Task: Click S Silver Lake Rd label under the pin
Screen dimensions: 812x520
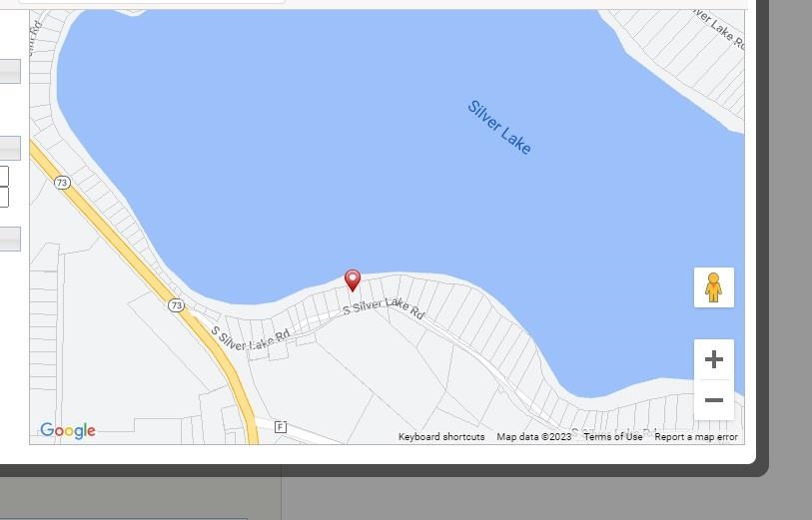Action: coord(384,307)
